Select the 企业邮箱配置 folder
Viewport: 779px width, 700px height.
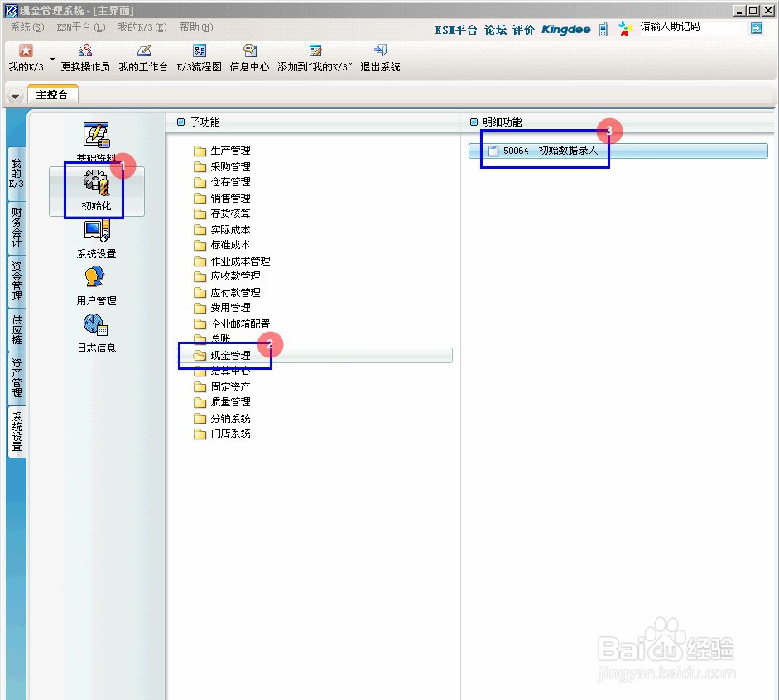click(x=232, y=324)
